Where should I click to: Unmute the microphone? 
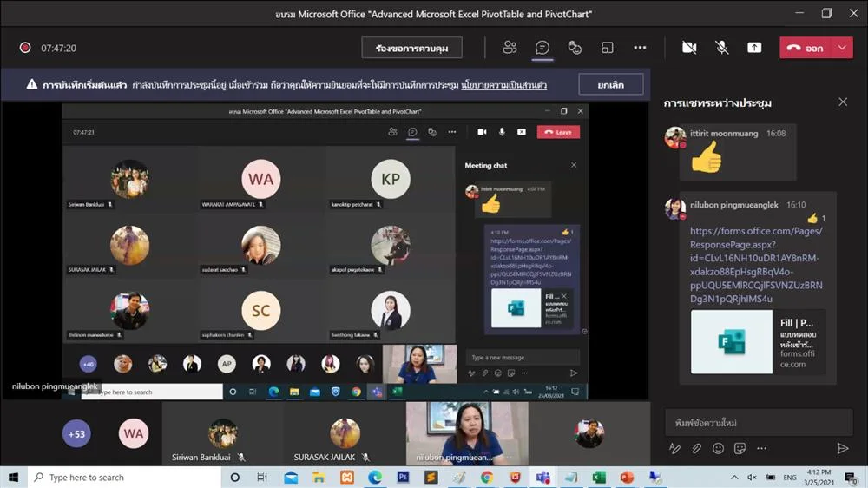point(722,48)
